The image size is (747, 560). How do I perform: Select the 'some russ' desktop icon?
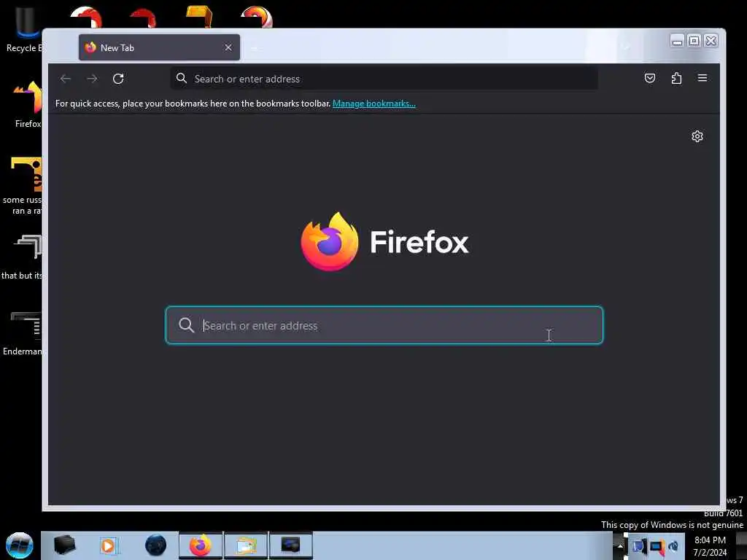pyautogui.click(x=24, y=186)
